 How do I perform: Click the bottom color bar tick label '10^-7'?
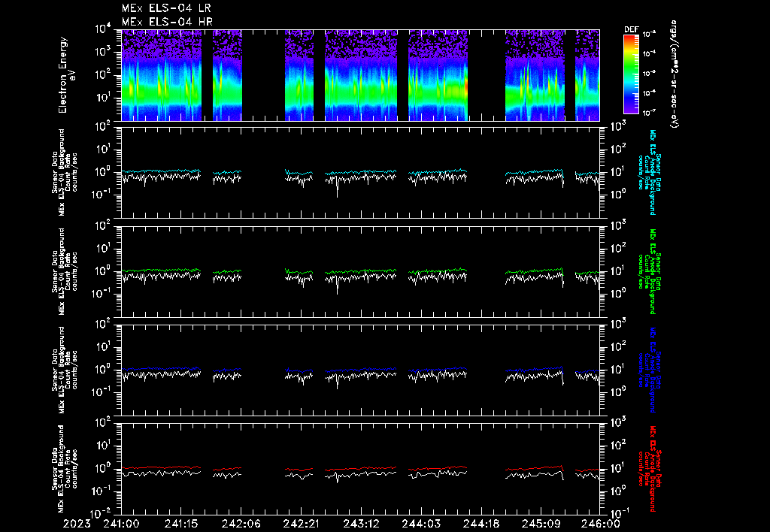[649, 113]
